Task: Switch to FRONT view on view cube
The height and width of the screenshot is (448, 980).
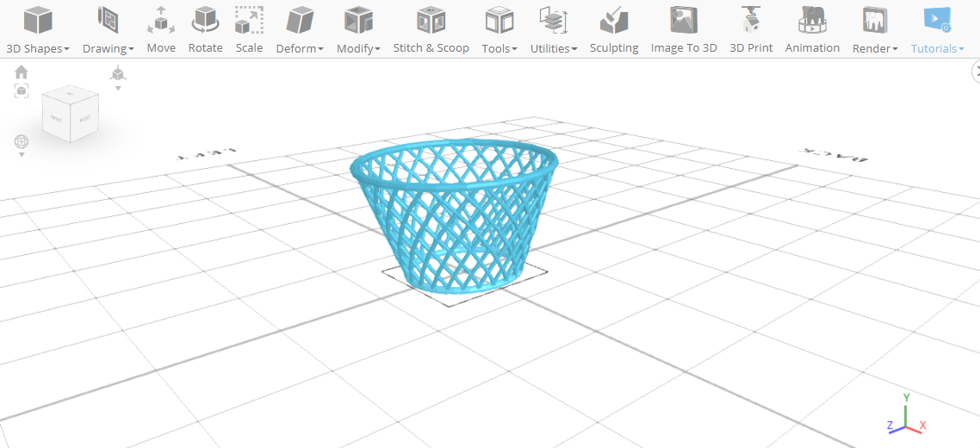Action: coord(56,118)
